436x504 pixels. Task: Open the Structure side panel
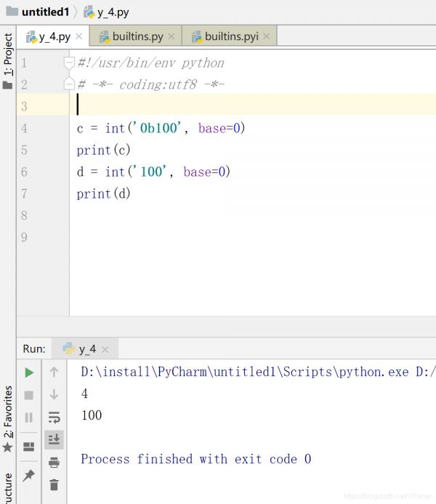click(8, 489)
